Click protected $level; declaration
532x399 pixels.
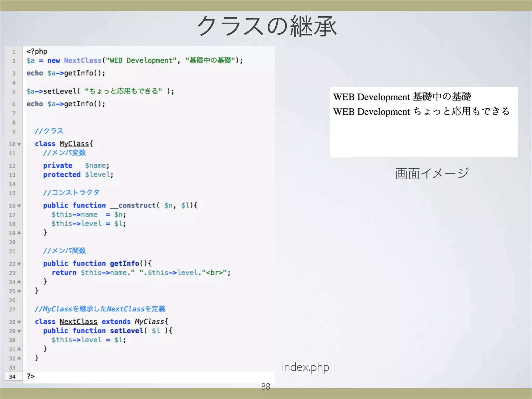coord(78,175)
